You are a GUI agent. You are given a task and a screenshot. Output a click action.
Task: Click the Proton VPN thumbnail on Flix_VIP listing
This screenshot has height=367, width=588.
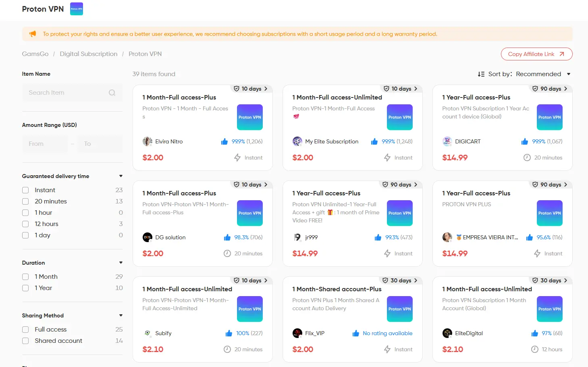[400, 309]
